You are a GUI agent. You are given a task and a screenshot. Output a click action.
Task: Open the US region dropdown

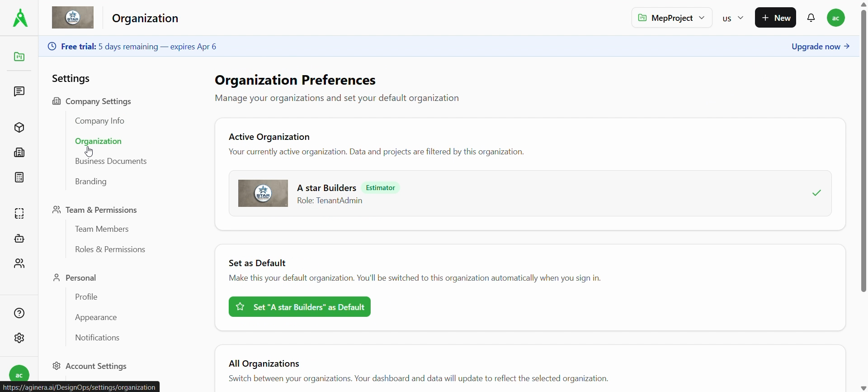(733, 18)
